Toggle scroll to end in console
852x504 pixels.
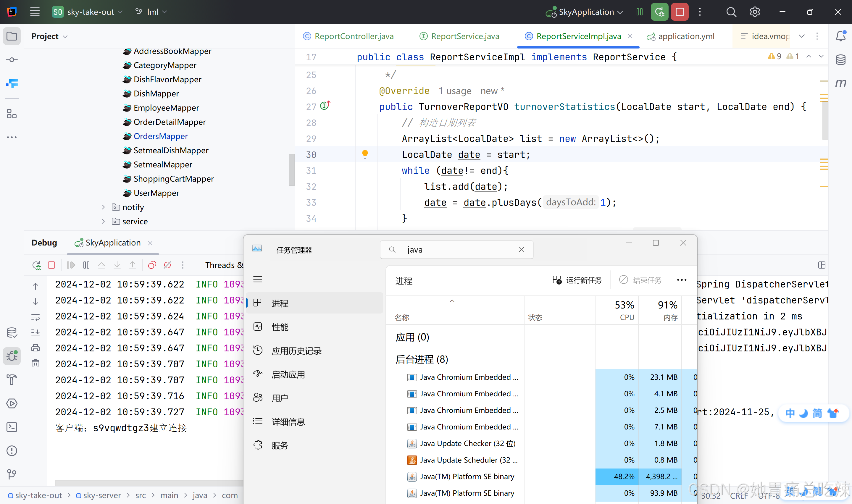point(35,332)
